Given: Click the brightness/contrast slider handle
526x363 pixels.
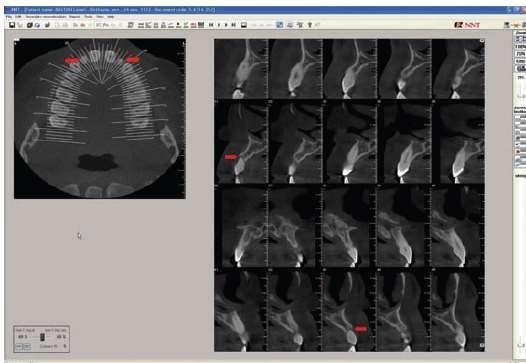Looking at the screenshot, I should tap(42, 336).
